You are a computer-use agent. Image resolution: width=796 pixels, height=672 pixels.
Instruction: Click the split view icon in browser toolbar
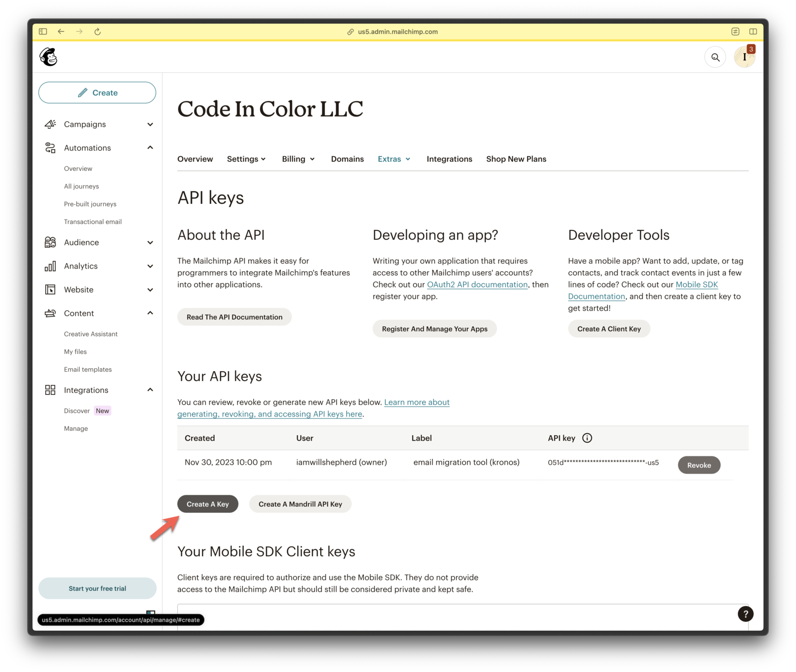point(753,32)
